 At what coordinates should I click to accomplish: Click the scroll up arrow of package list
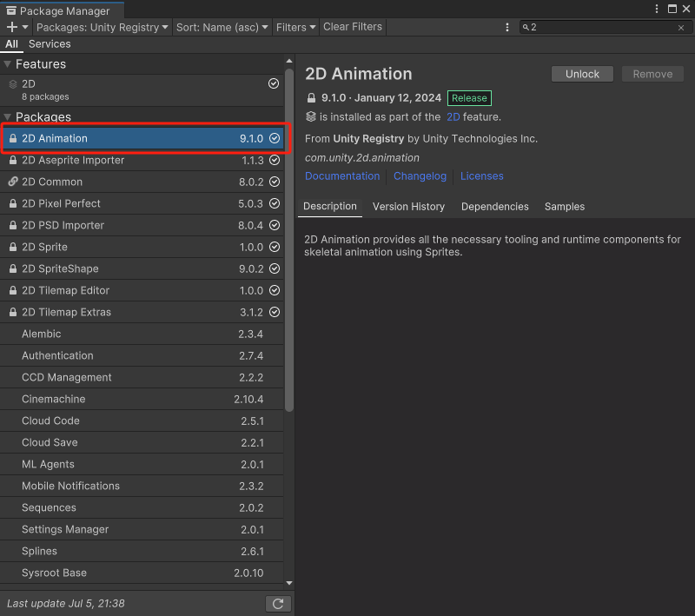click(x=289, y=61)
